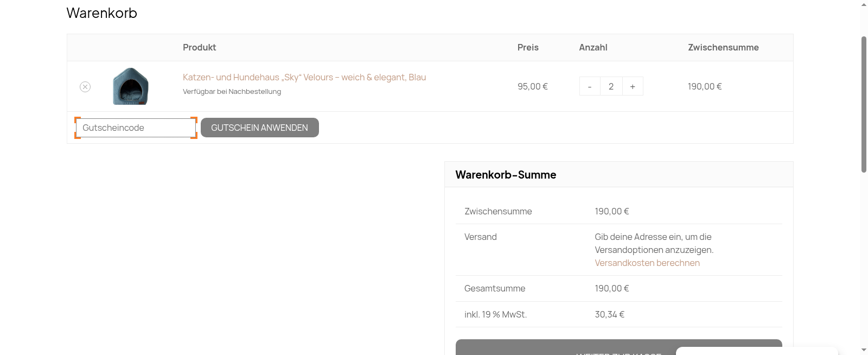Increase quantity with the plus button
Screen dimensions: 868x355
click(633, 86)
